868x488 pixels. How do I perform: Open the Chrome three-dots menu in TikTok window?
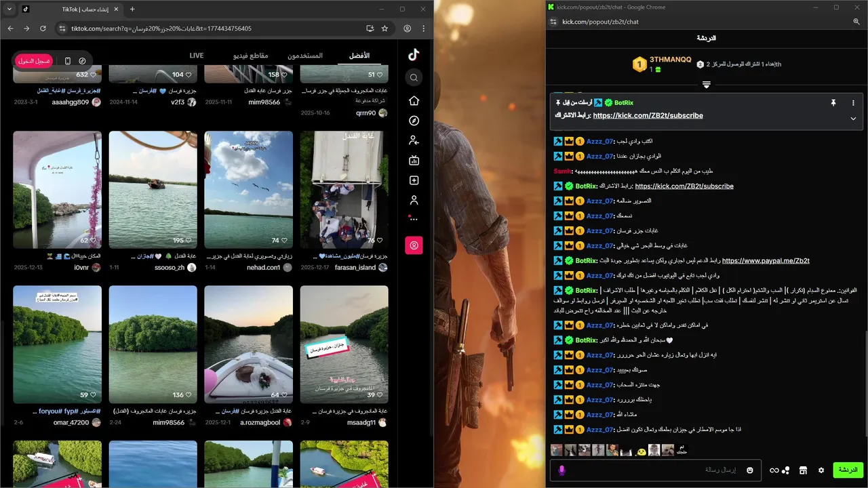[x=424, y=28]
